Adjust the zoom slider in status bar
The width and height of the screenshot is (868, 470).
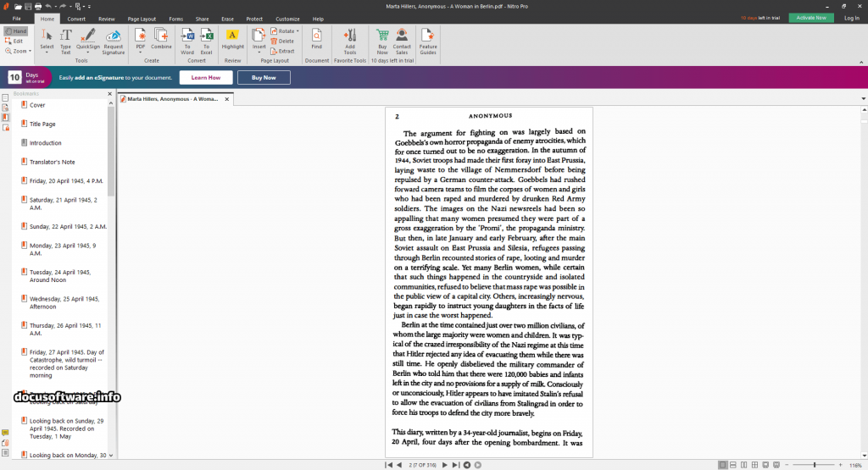click(815, 465)
